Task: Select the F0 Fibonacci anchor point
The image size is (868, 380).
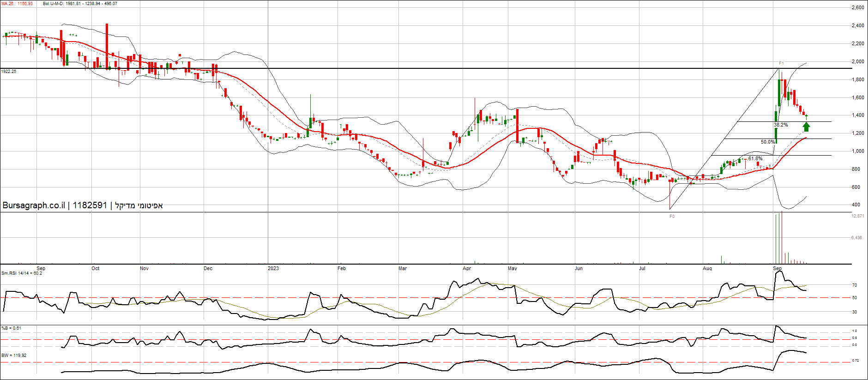Action: point(672,217)
